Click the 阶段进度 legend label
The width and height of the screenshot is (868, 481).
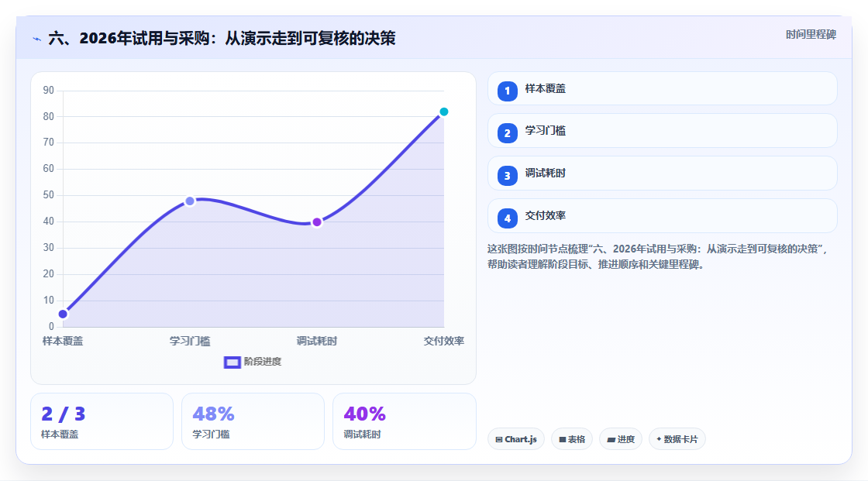pos(263,362)
